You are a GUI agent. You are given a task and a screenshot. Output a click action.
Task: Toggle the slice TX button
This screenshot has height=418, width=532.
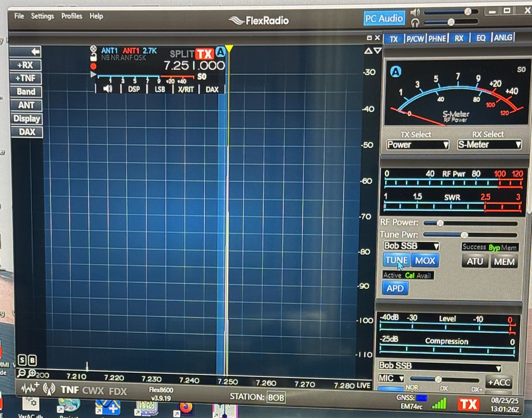(x=204, y=54)
